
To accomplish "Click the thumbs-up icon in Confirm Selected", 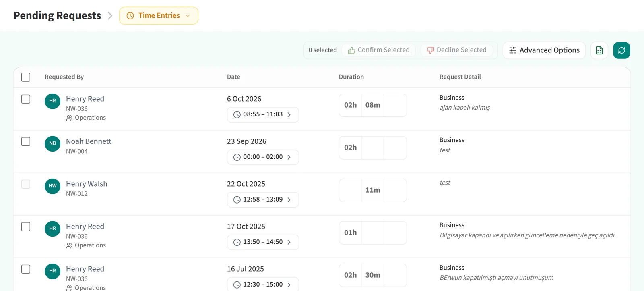I will click(x=351, y=50).
